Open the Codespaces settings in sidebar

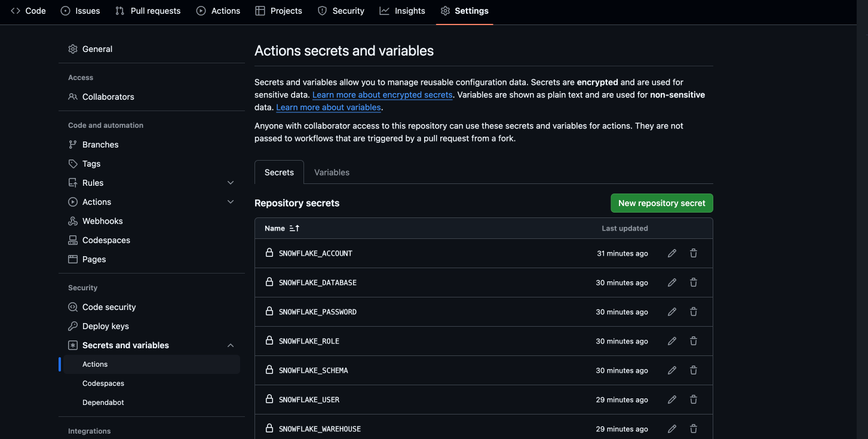coord(106,240)
